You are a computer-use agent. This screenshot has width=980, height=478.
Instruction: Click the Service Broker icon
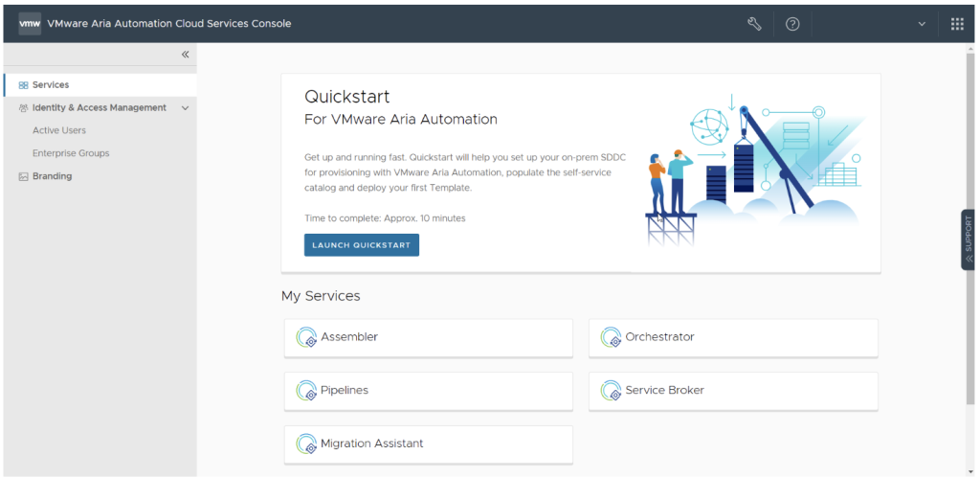[x=611, y=391]
